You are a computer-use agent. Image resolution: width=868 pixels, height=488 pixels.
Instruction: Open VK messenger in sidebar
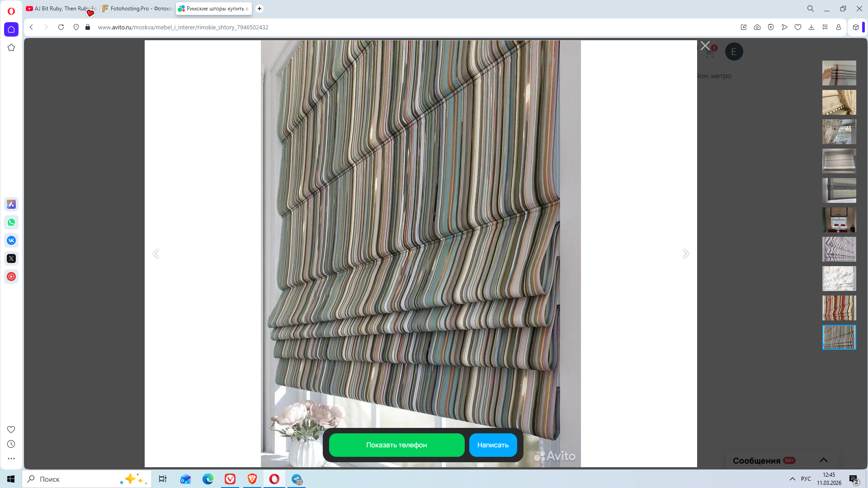tap(11, 240)
